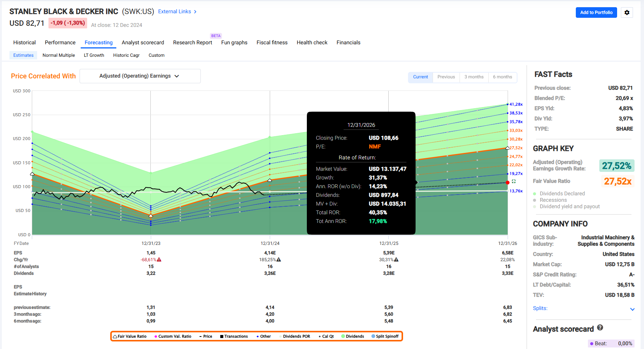This screenshot has width=644, height=349.
Task: Switch to the Historical tab
Action: coord(25,43)
